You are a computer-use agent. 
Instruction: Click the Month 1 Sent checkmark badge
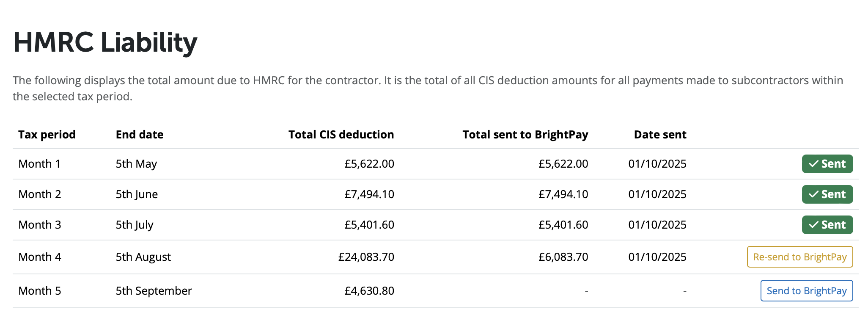[827, 164]
